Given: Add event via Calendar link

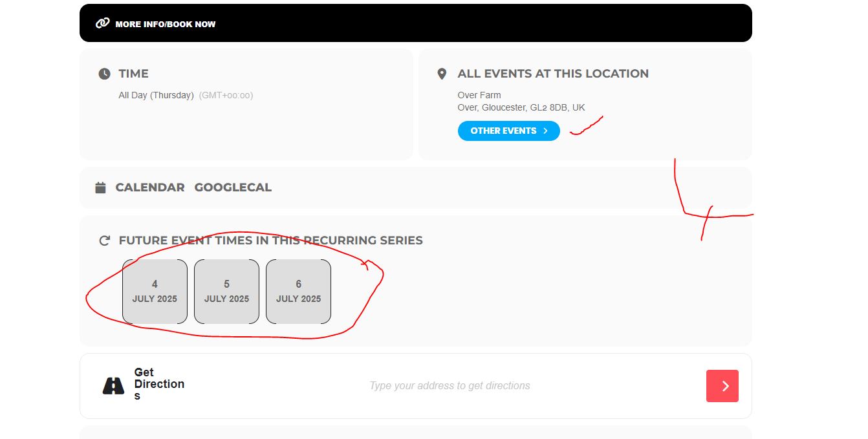Looking at the screenshot, I should click(x=150, y=187).
